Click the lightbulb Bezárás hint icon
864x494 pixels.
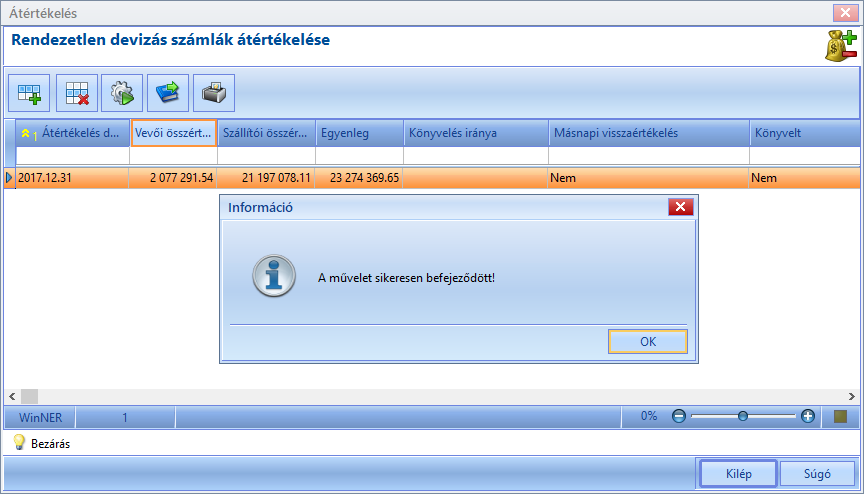pyautogui.click(x=19, y=442)
